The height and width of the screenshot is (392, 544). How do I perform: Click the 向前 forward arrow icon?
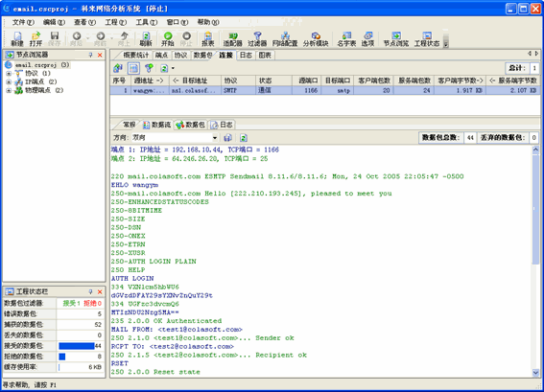[x=101, y=38]
